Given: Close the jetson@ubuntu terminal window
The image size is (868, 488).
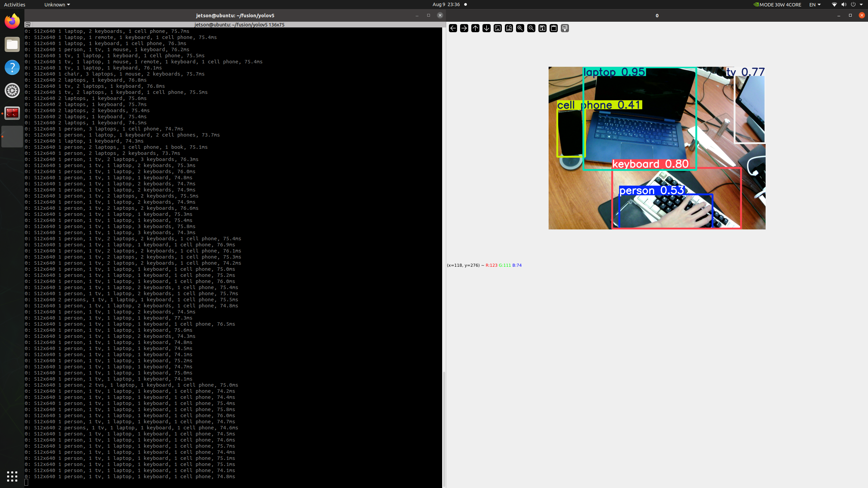Looking at the screenshot, I should click(440, 15).
